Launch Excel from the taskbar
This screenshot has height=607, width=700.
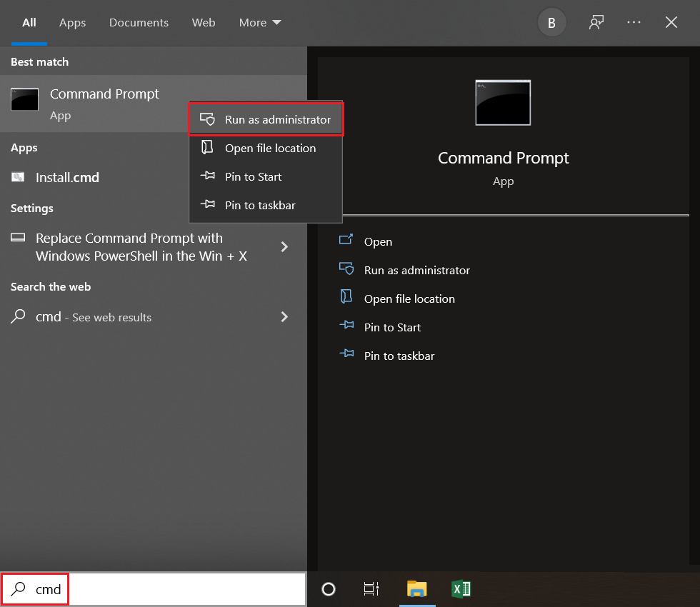point(461,589)
